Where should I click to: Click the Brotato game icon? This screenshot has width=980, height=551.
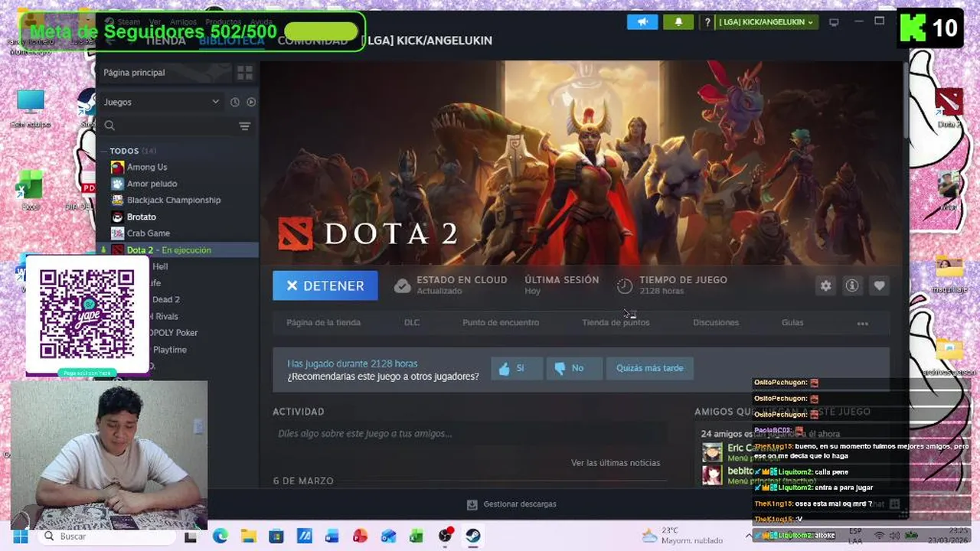click(117, 217)
